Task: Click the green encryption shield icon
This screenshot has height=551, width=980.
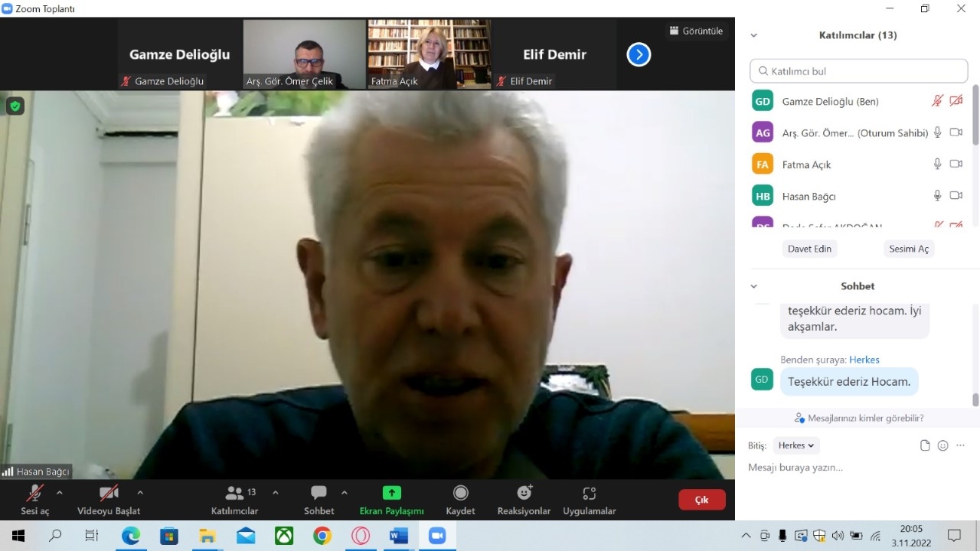Action: click(x=15, y=106)
